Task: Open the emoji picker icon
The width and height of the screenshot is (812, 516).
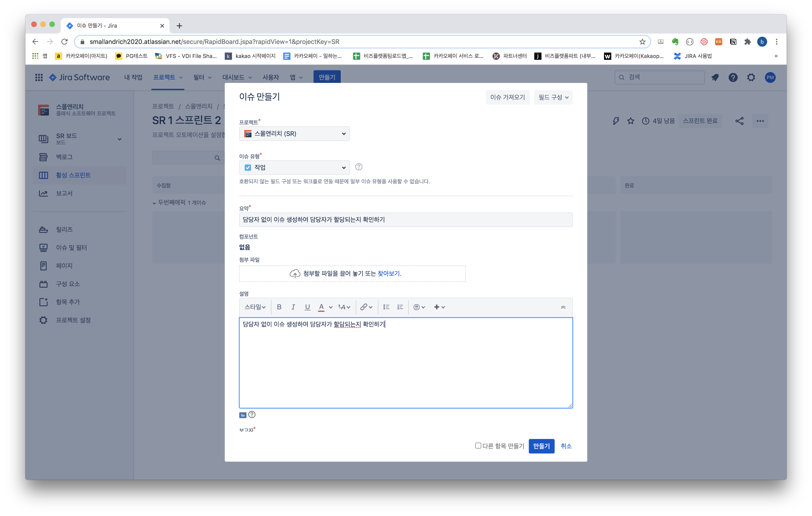Action: point(417,307)
